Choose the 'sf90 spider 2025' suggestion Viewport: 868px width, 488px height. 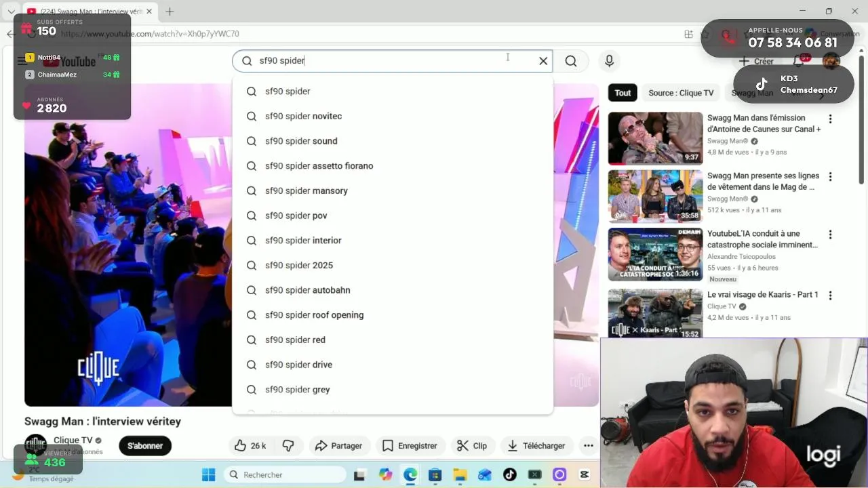coord(393,265)
